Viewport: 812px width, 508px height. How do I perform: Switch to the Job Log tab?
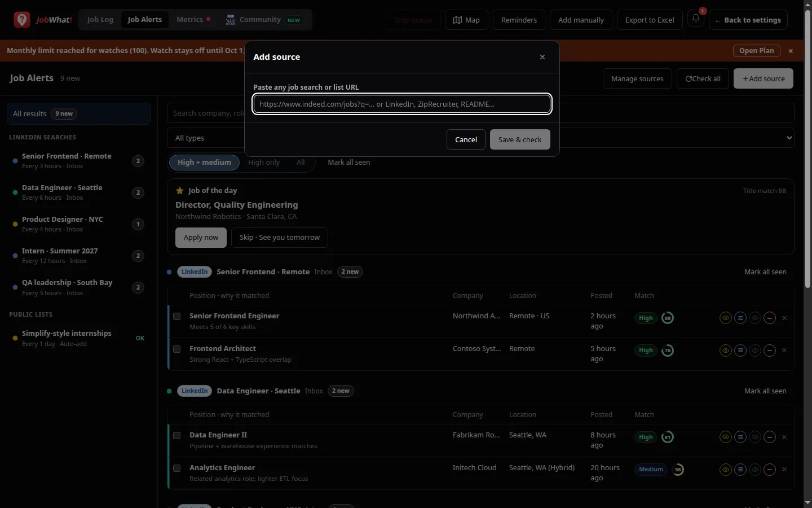(100, 20)
